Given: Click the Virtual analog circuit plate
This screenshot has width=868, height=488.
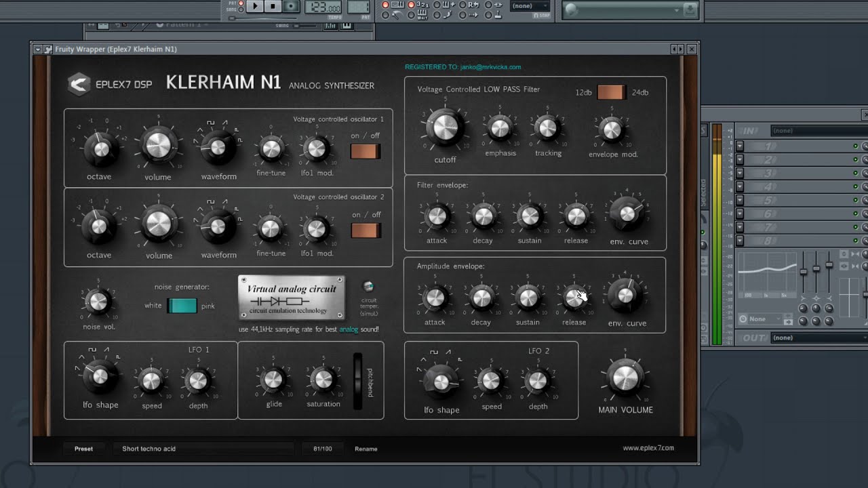Looking at the screenshot, I should coord(292,298).
